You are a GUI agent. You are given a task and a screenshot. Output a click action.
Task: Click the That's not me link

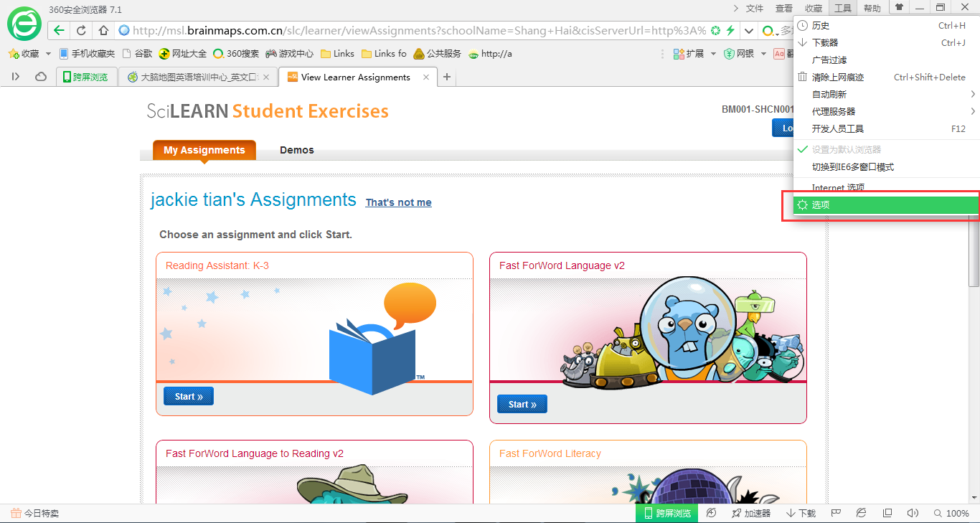pos(399,202)
